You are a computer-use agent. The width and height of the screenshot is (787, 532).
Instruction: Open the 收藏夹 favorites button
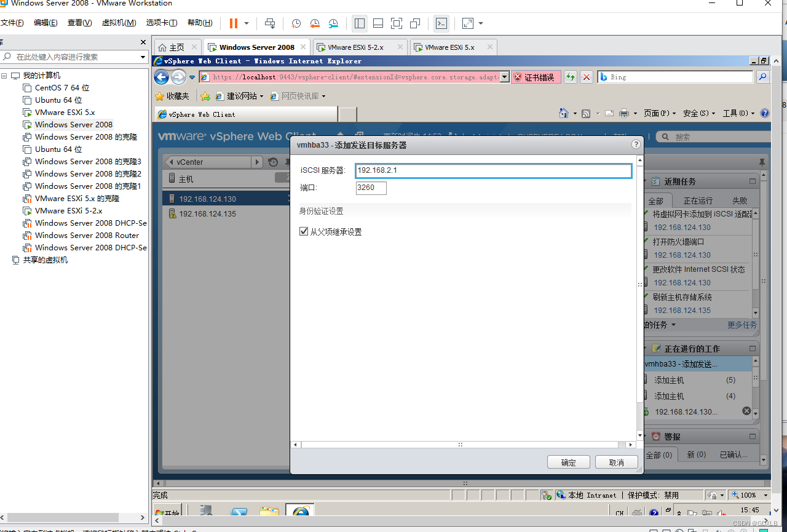click(x=173, y=96)
